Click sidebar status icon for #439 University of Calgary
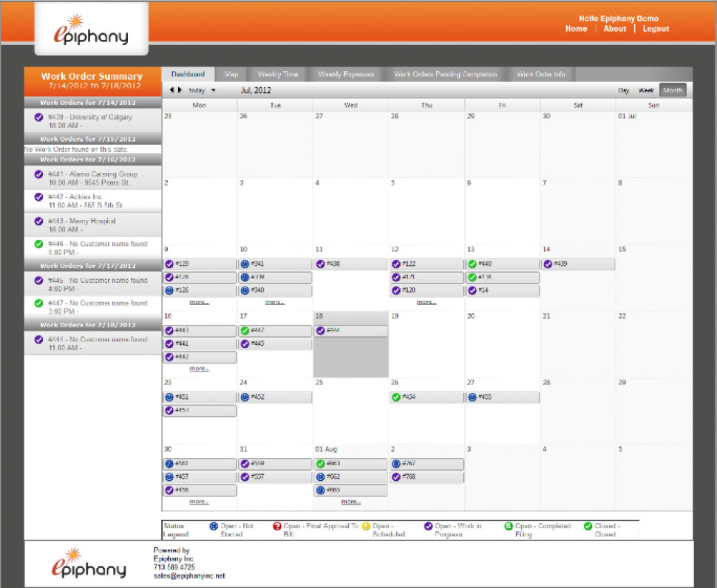Screen dimensions: 717x588 click(39, 117)
